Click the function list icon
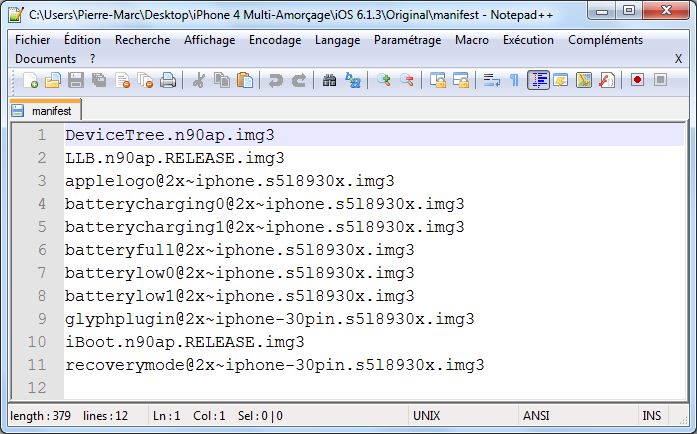This screenshot has height=434, width=697. coord(607,80)
